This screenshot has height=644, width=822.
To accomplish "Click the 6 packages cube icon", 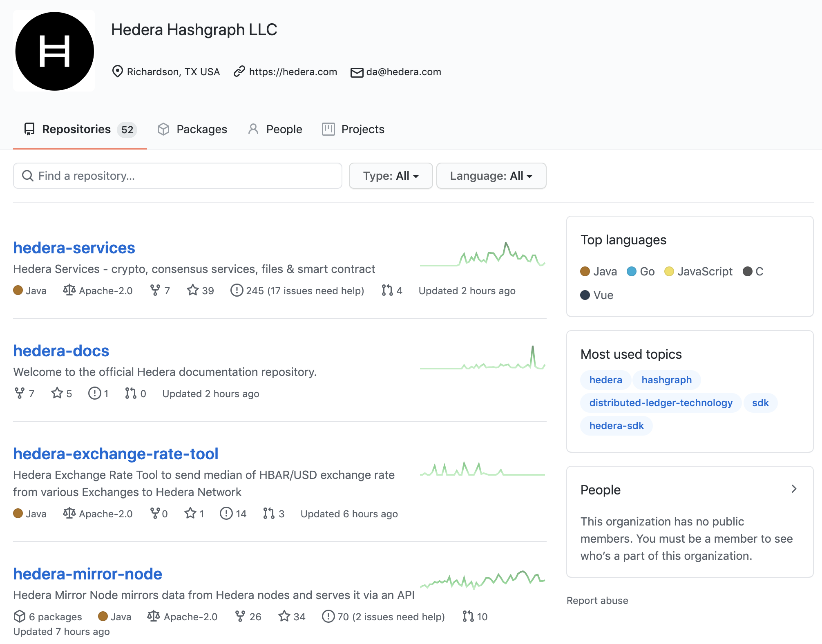I will point(19,617).
